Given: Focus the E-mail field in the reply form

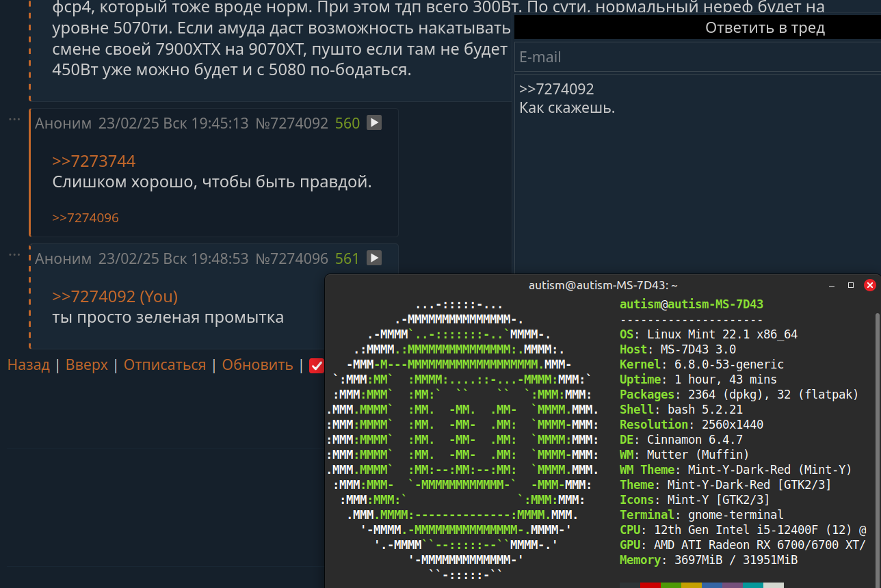Looking at the screenshot, I should [x=698, y=57].
